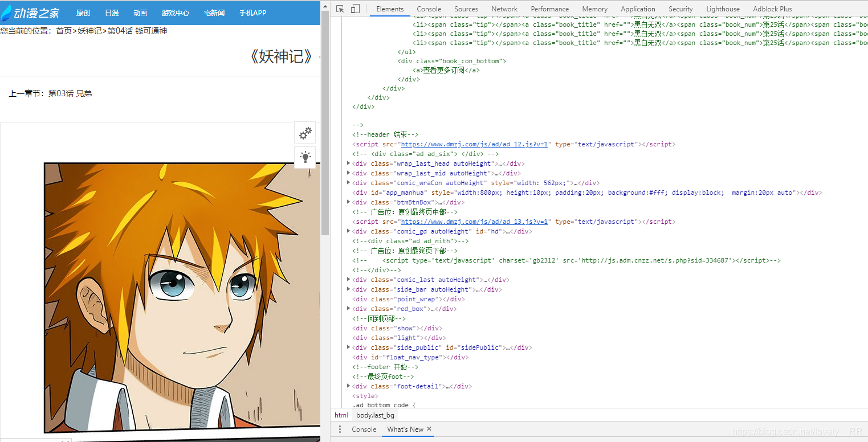Screen dimensions: 868x442
Task: Click the 查看更多订阅 anchor line
Action: pyautogui.click(x=446, y=70)
